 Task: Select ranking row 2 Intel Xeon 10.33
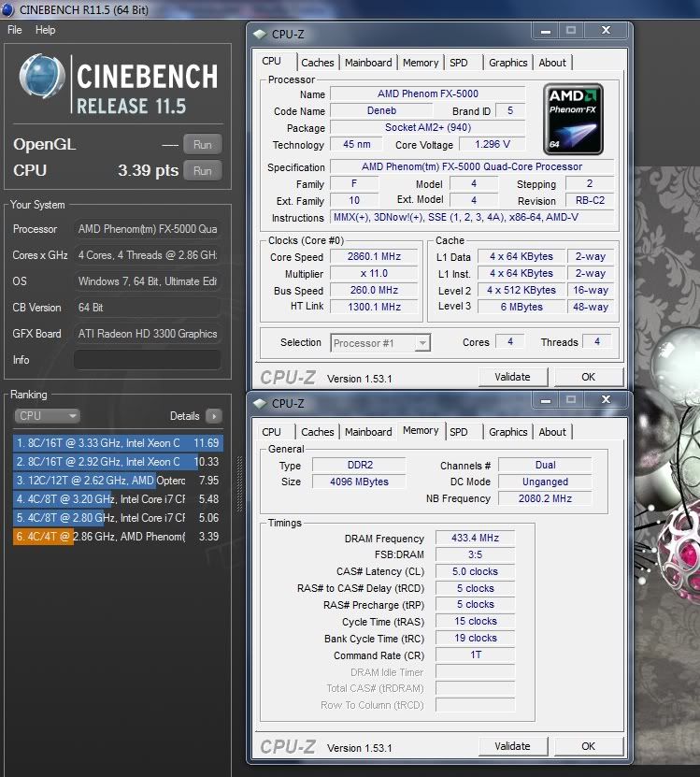point(118,462)
